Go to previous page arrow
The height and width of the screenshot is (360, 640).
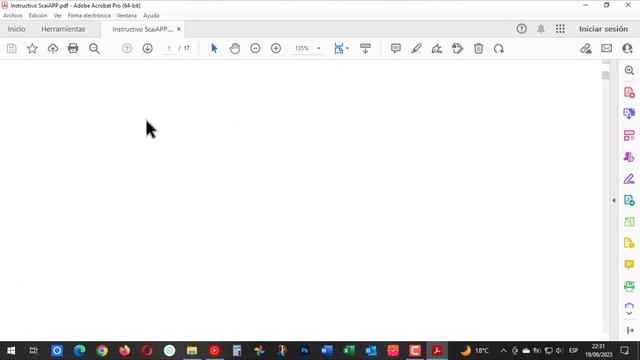127,49
